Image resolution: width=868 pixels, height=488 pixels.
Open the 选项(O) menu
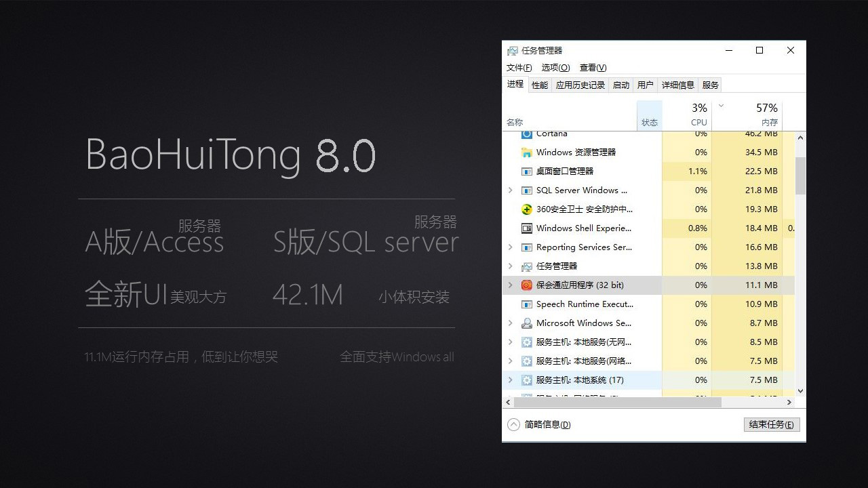[555, 68]
